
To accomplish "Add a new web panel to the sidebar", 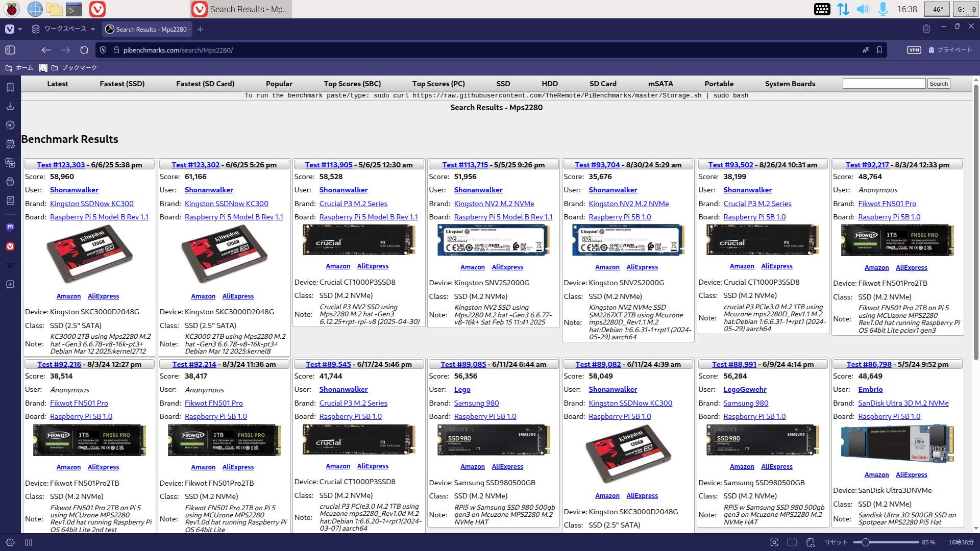I will pos(10,284).
